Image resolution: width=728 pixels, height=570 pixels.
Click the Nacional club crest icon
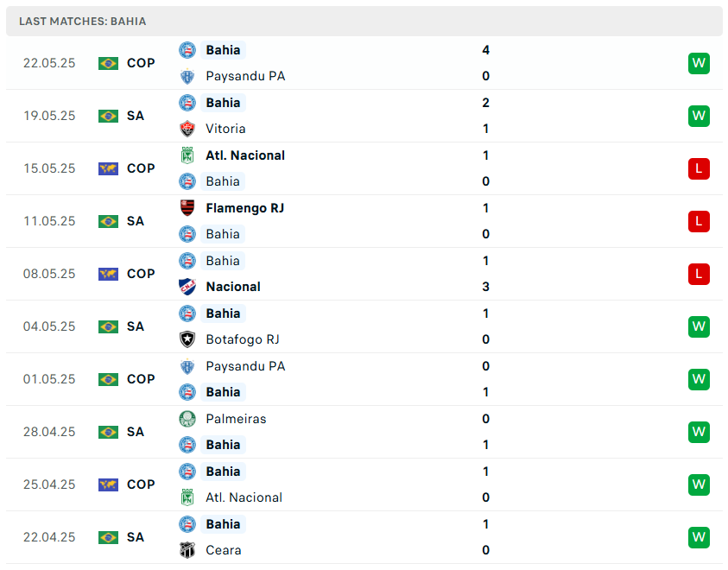pos(187,287)
